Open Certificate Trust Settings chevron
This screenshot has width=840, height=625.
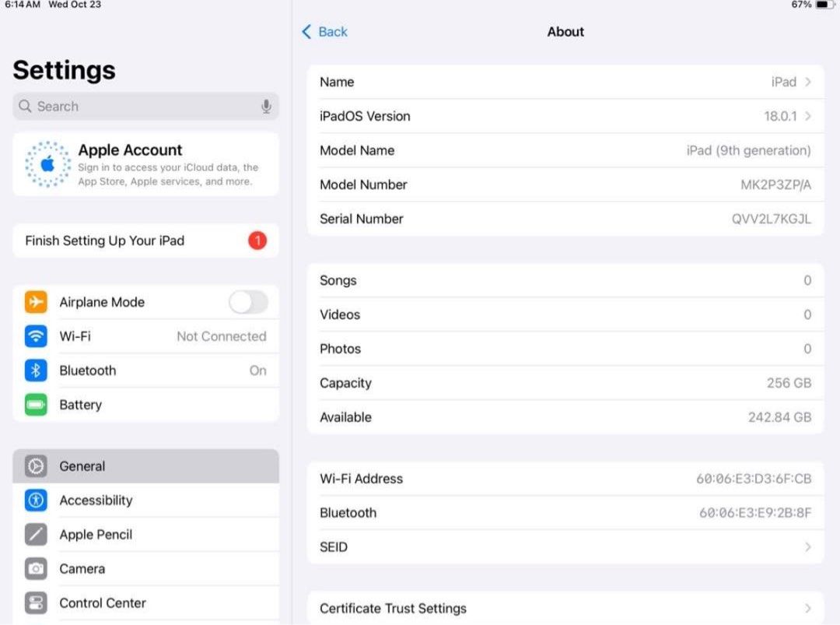(x=808, y=609)
